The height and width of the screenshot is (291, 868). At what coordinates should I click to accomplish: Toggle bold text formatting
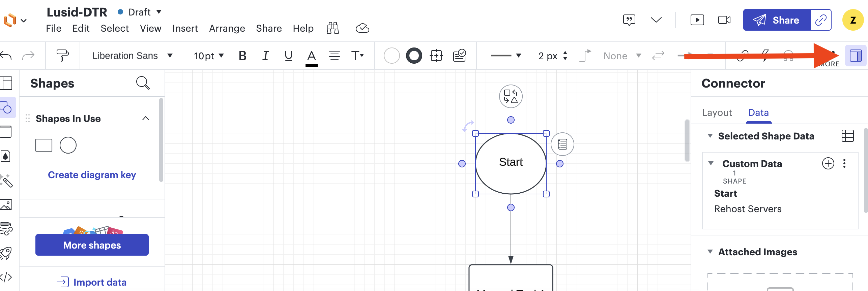(x=242, y=56)
